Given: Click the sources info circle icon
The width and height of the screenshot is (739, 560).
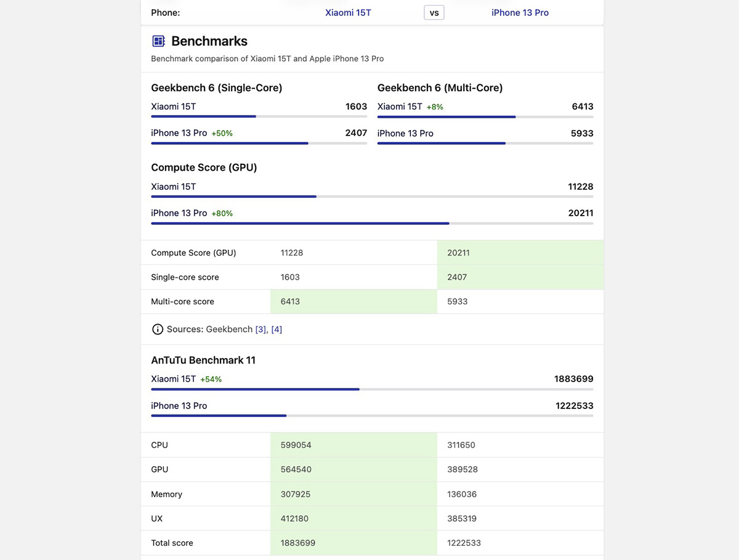Looking at the screenshot, I should click(158, 330).
